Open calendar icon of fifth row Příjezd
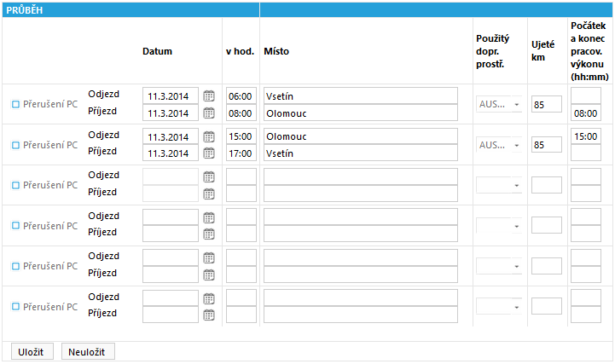The height and width of the screenshot is (364, 615). [x=209, y=274]
